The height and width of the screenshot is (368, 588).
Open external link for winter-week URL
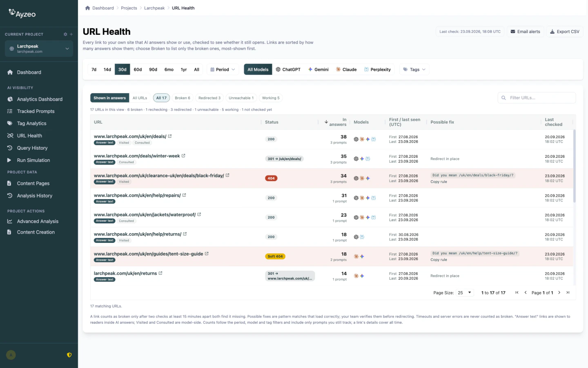pyautogui.click(x=183, y=156)
